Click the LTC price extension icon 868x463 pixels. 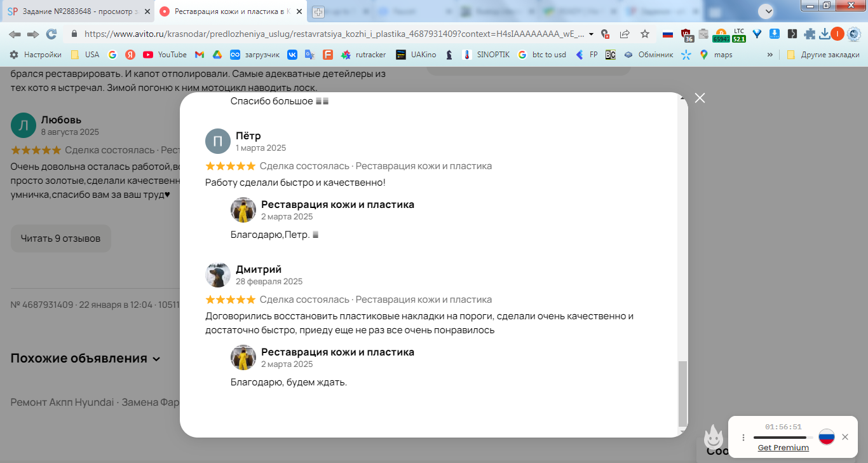click(739, 35)
